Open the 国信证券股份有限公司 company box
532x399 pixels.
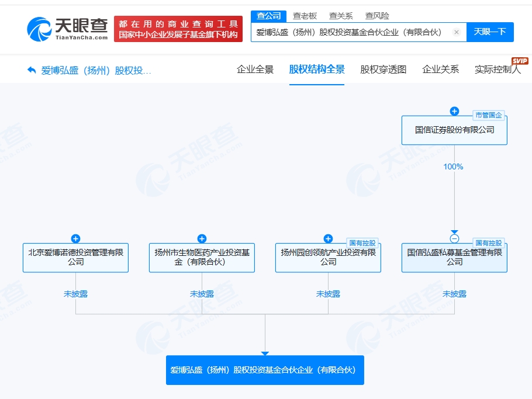pos(454,130)
